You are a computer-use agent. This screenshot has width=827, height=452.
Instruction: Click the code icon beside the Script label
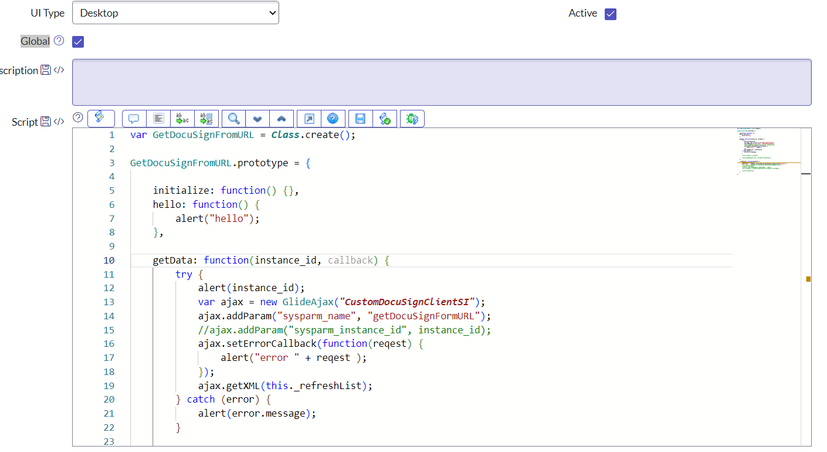59,121
